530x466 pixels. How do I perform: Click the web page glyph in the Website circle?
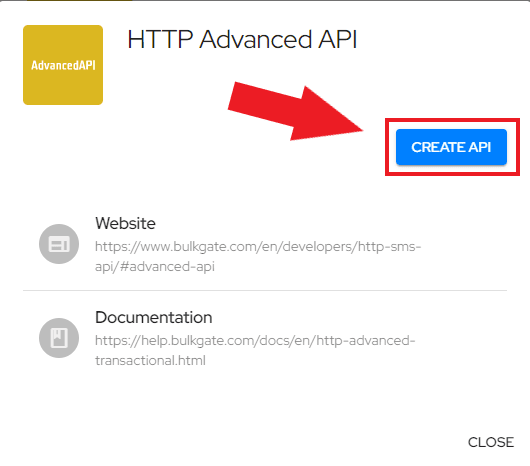(x=59, y=244)
